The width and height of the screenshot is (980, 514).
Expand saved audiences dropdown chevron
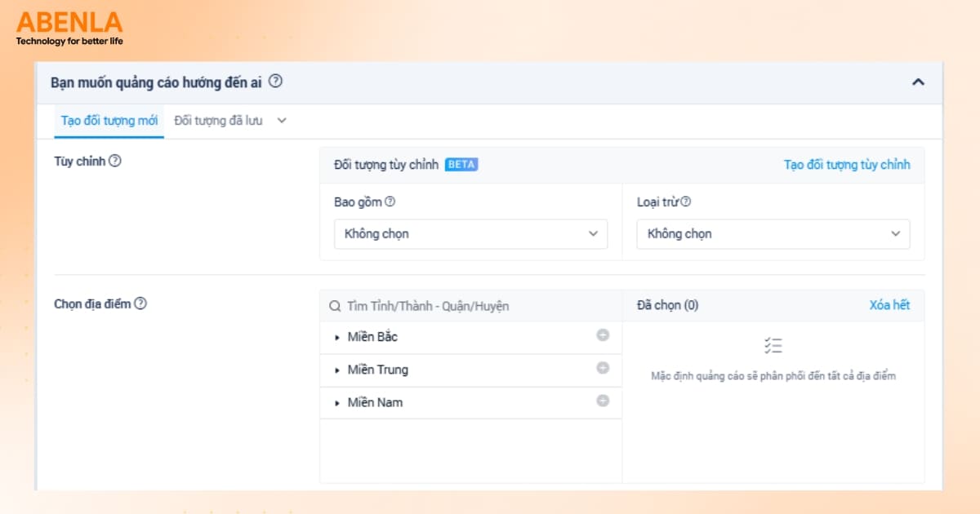[x=282, y=121]
